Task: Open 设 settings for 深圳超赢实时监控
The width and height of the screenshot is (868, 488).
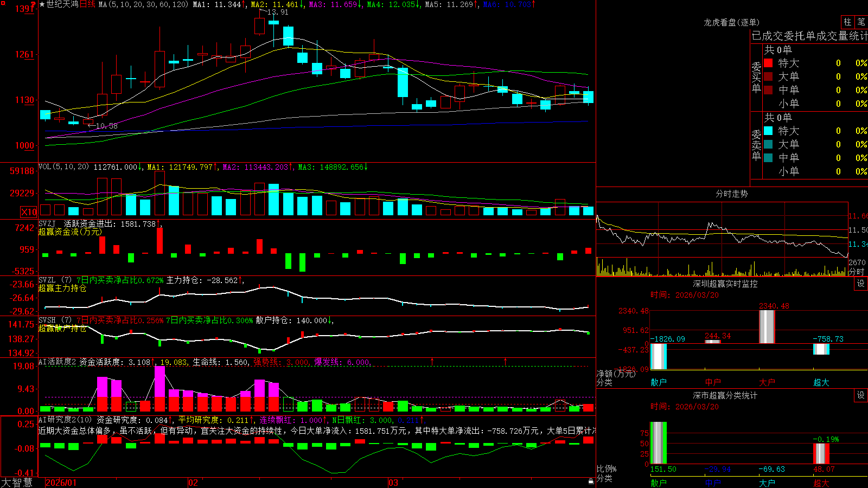Action: pyautogui.click(x=861, y=284)
